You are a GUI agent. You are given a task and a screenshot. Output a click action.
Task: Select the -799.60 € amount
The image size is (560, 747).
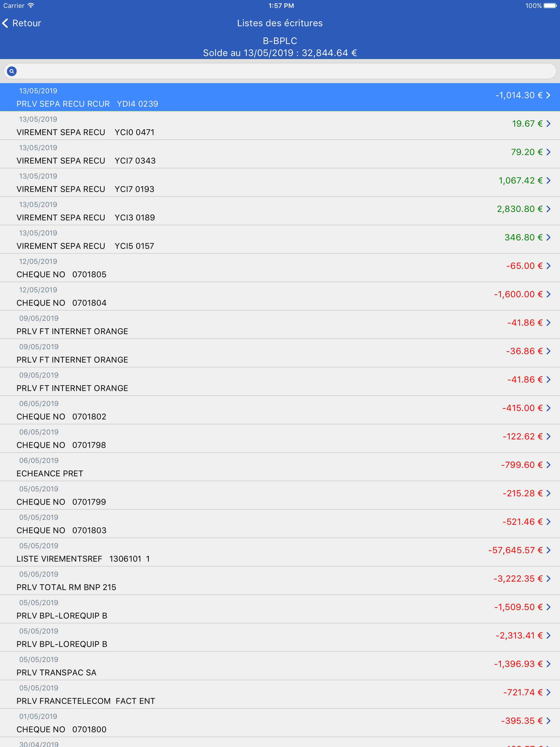coord(522,465)
